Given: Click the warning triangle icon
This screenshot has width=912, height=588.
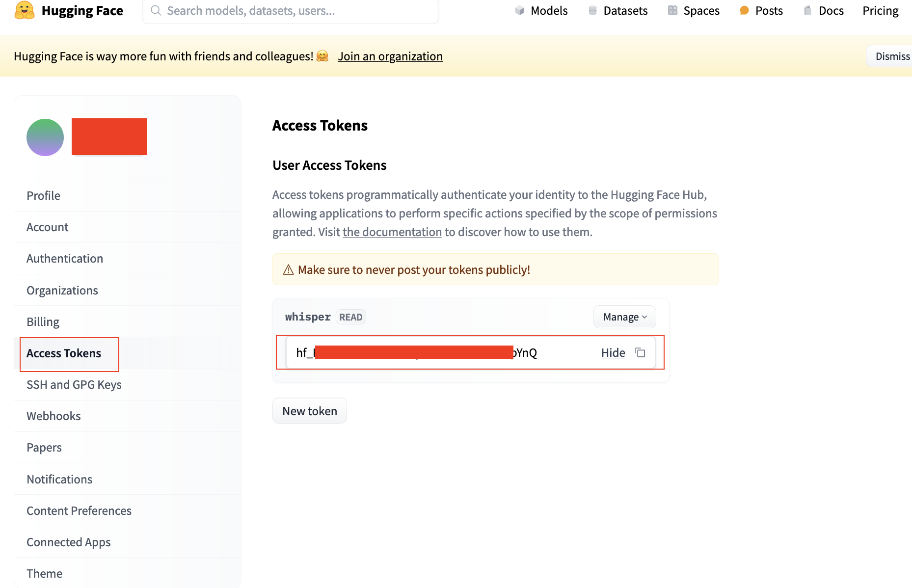Looking at the screenshot, I should (x=289, y=269).
